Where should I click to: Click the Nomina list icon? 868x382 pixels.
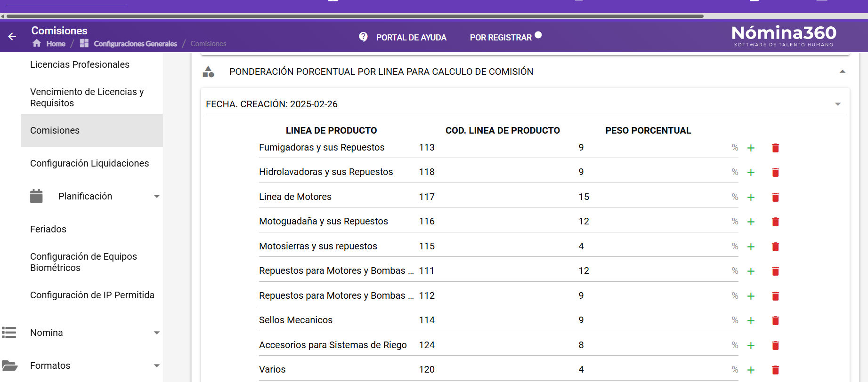9,333
